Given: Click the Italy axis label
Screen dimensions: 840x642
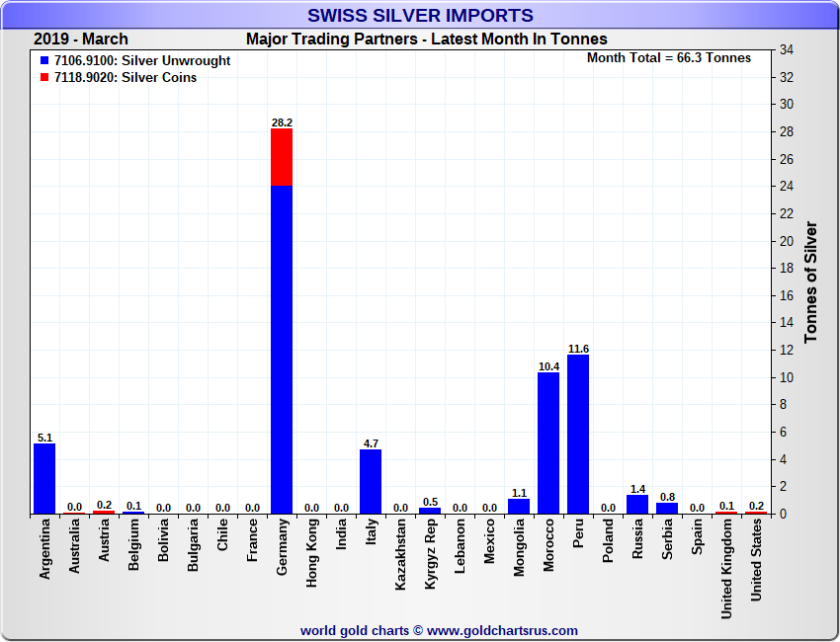Looking at the screenshot, I should point(371,531).
